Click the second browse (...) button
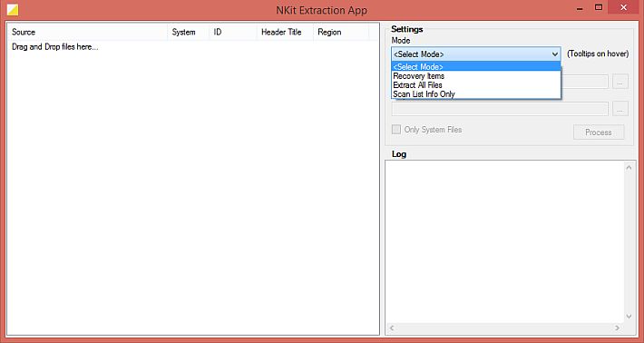Viewport: 644px width, 343px height. (x=620, y=109)
